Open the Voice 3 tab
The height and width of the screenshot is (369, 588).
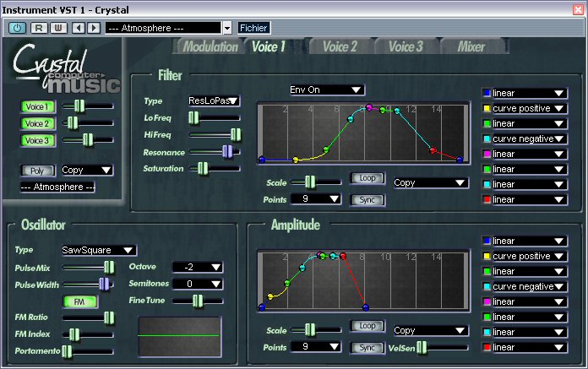(x=406, y=46)
